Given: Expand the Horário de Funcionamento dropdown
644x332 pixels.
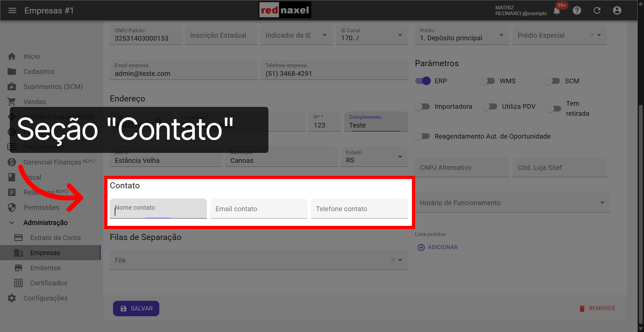Looking at the screenshot, I should coord(603,202).
